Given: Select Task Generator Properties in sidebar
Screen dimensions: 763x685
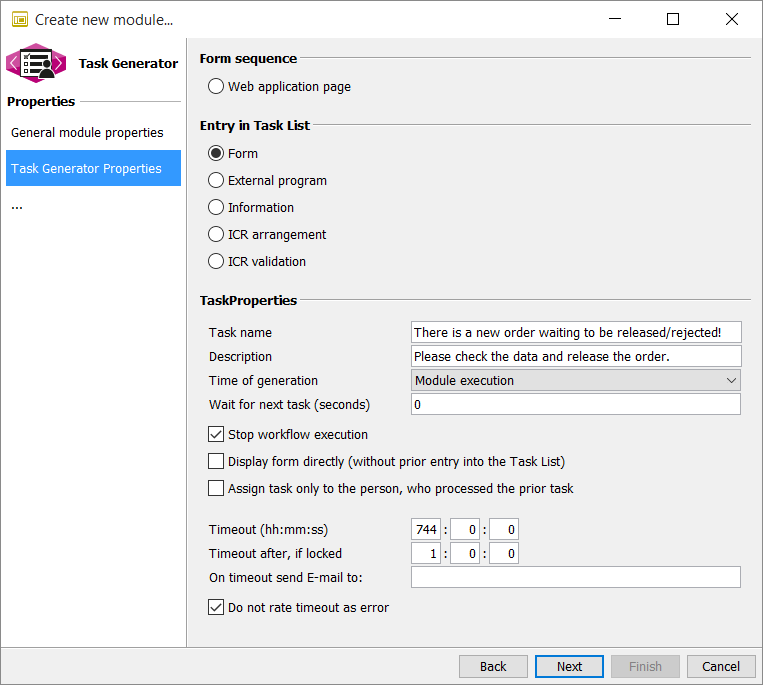Looking at the screenshot, I should [x=93, y=169].
